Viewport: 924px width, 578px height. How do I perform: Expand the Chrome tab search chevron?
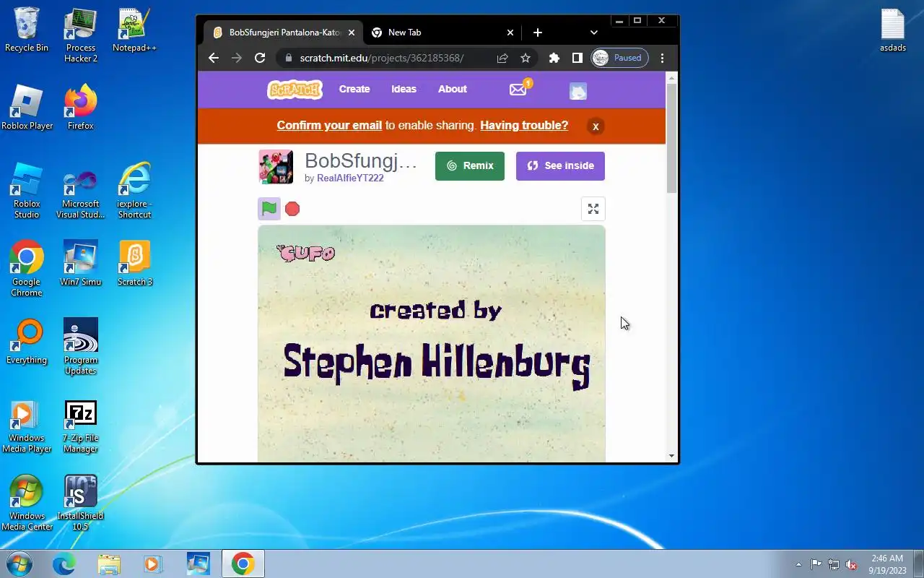coord(594,33)
